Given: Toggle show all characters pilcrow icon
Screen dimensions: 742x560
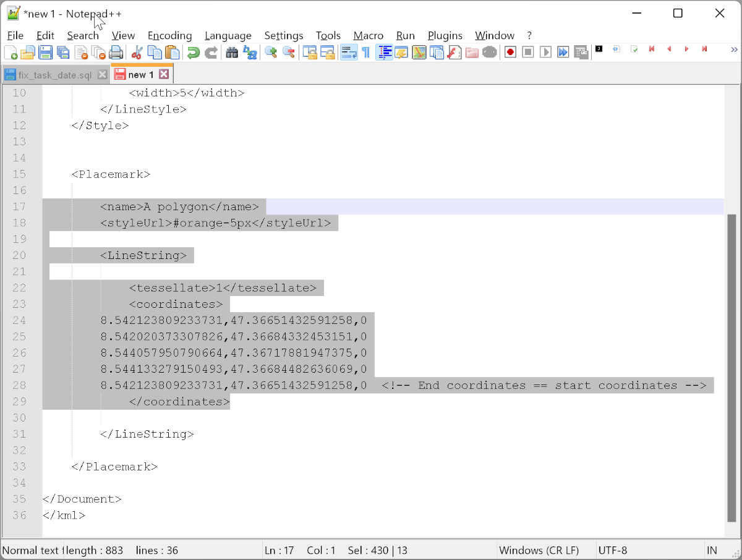Looking at the screenshot, I should point(366,53).
